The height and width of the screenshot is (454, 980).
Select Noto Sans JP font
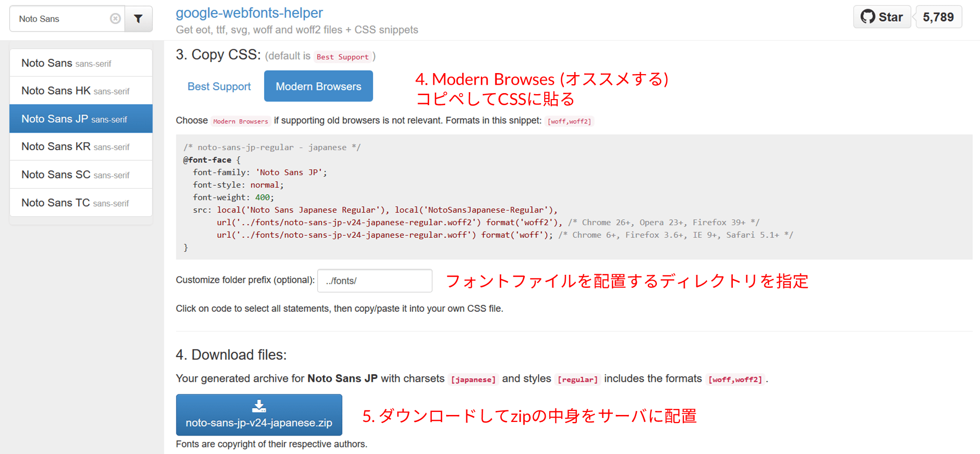coord(81,119)
